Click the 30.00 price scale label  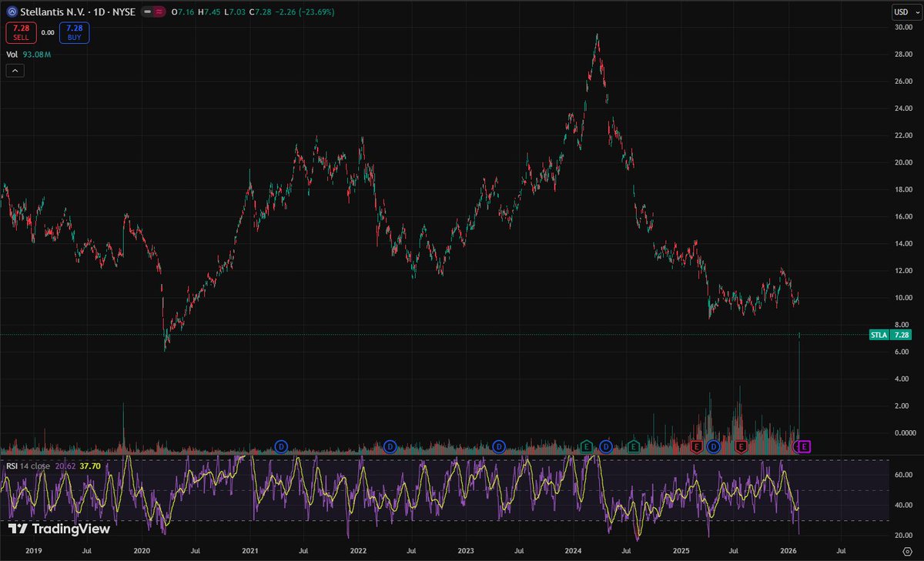(903, 27)
